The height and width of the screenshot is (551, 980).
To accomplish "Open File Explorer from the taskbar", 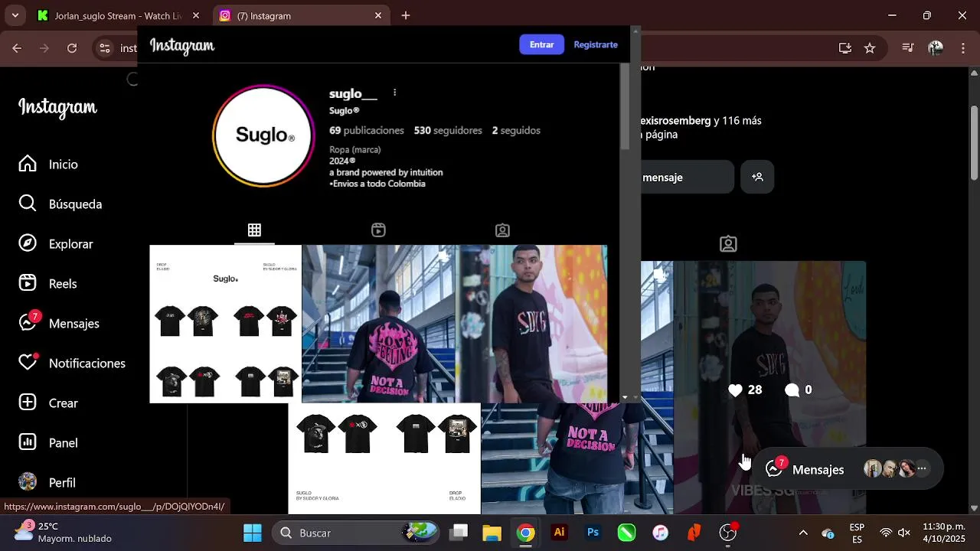I will click(492, 533).
